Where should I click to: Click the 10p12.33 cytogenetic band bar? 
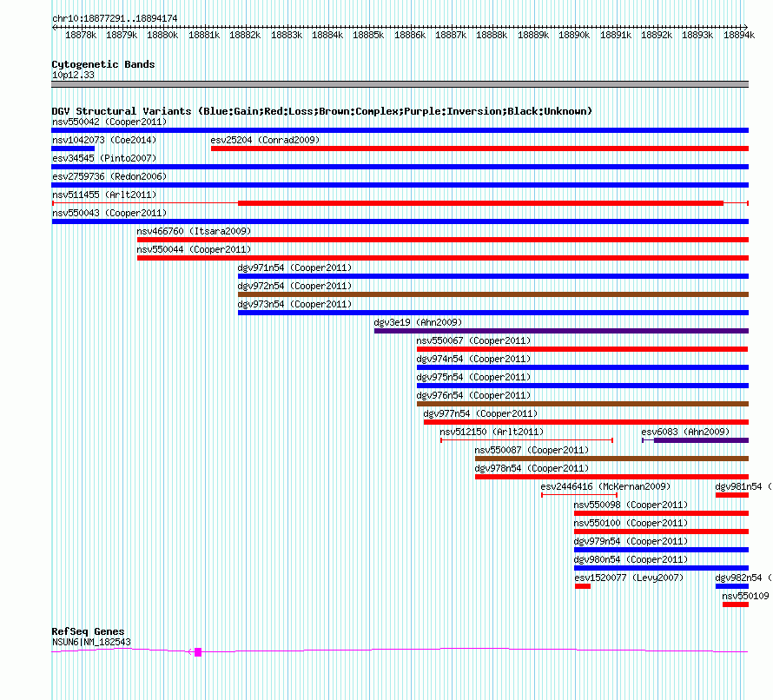(400, 84)
